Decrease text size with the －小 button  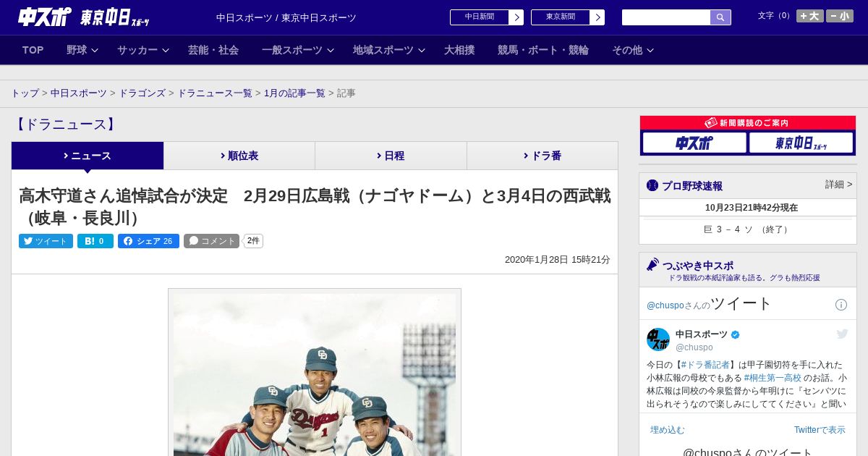[840, 16]
